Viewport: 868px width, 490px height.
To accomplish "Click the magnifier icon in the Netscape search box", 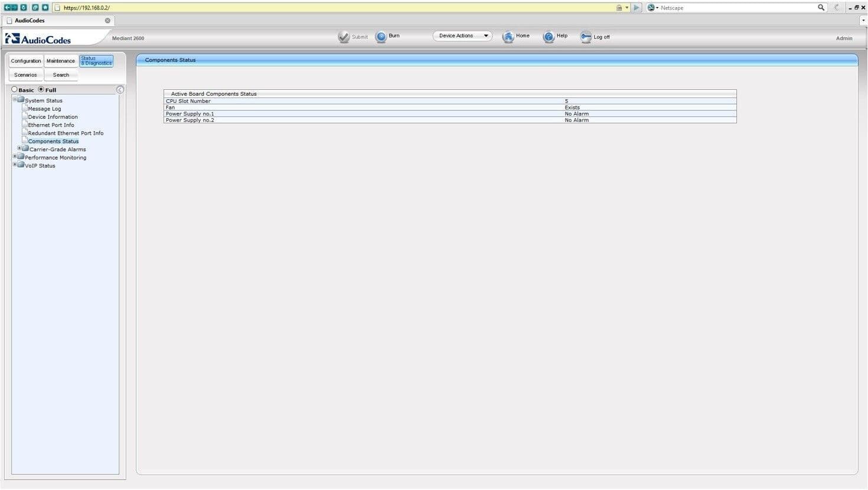I will click(x=821, y=8).
